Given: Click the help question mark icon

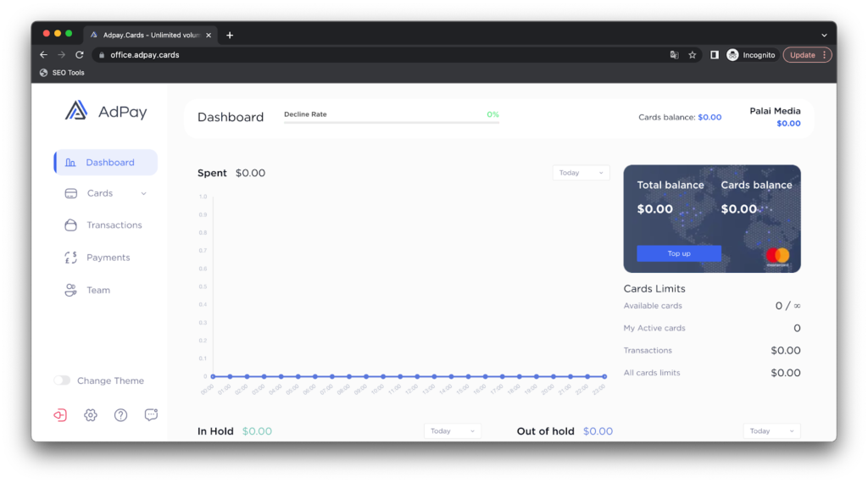Looking at the screenshot, I should tap(121, 415).
